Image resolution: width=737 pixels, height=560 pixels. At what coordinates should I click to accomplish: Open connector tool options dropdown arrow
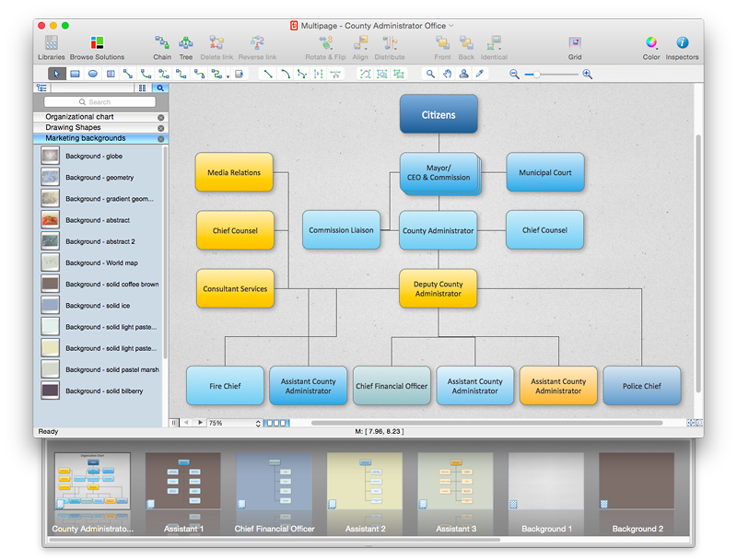coord(228,76)
